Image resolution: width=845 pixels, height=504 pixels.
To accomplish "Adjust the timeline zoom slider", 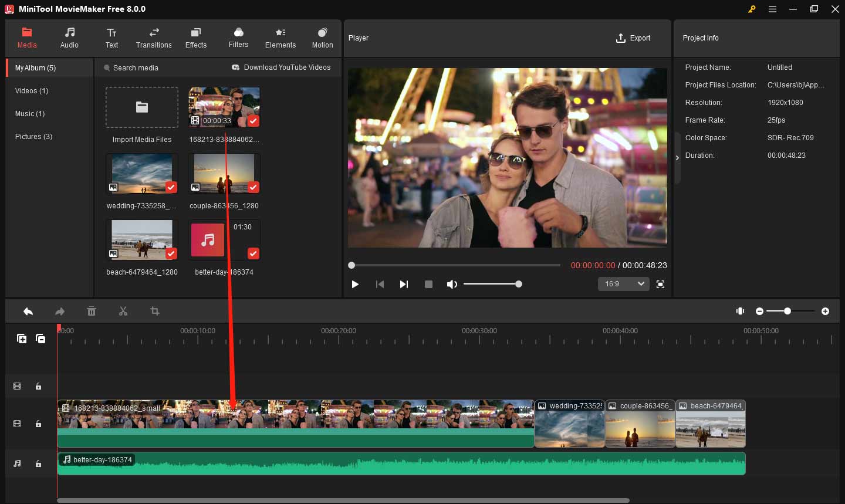I will point(790,311).
